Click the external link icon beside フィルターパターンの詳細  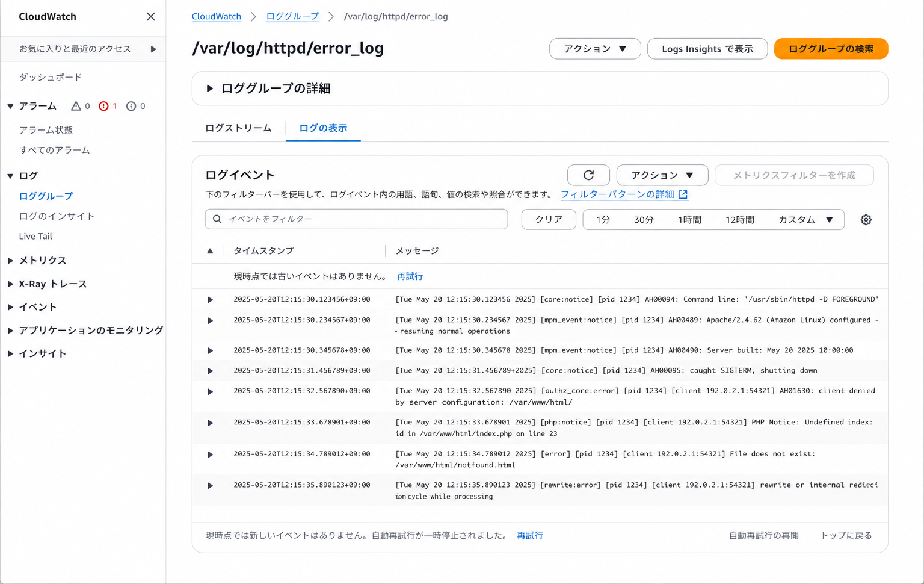pos(683,194)
